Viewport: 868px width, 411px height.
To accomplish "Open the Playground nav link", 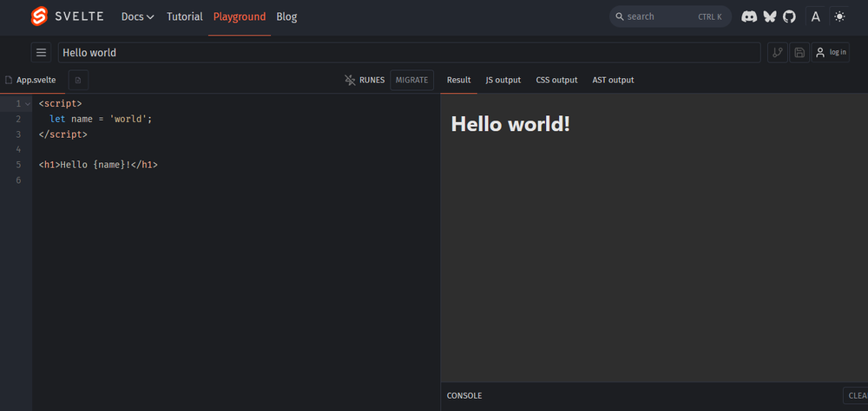I will coord(240,16).
